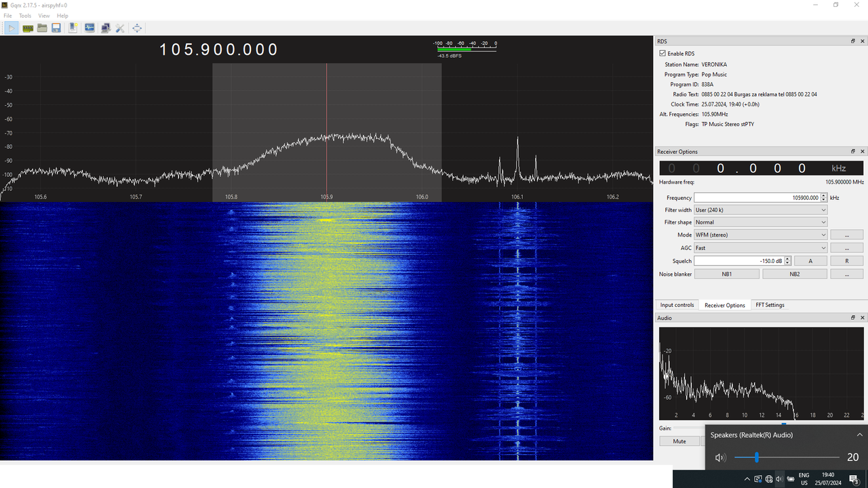Add a new bookmark with bookmark icon

73,28
